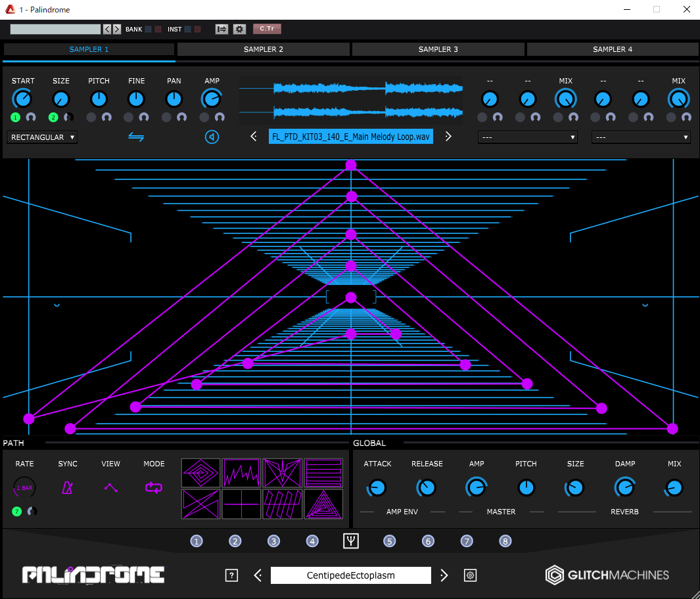The width and height of the screenshot is (700, 599).
Task: Select the SAMPLER 1 tab
Action: 89,49
